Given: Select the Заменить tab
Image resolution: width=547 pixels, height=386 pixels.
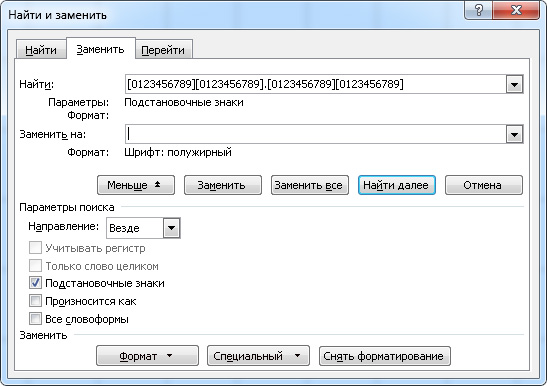Looking at the screenshot, I should pyautogui.click(x=100, y=49).
